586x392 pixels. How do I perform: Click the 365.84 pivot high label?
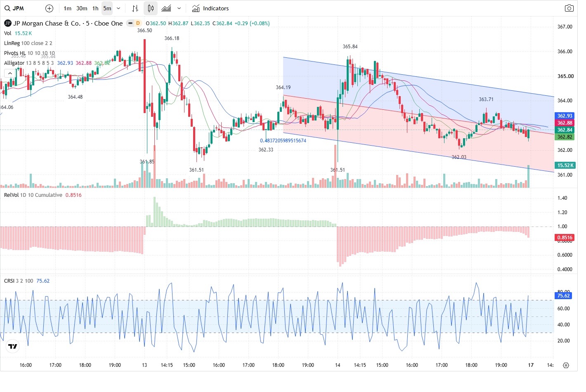point(350,47)
